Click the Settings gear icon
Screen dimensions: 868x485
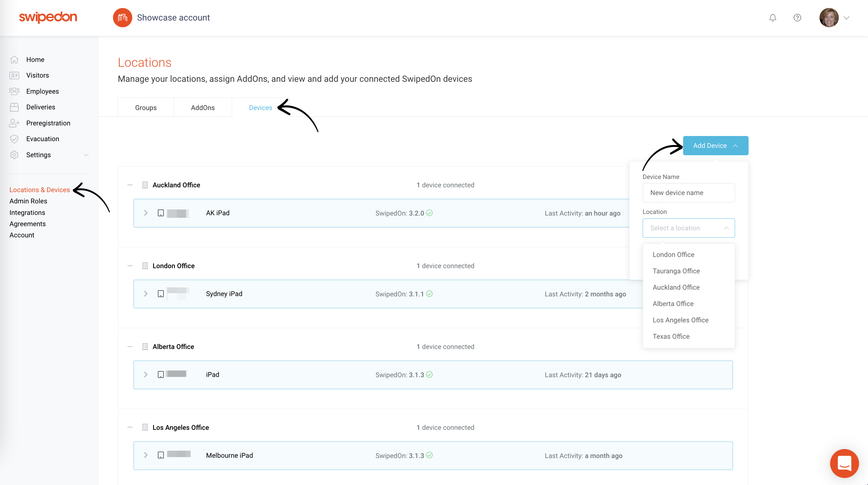(14, 155)
